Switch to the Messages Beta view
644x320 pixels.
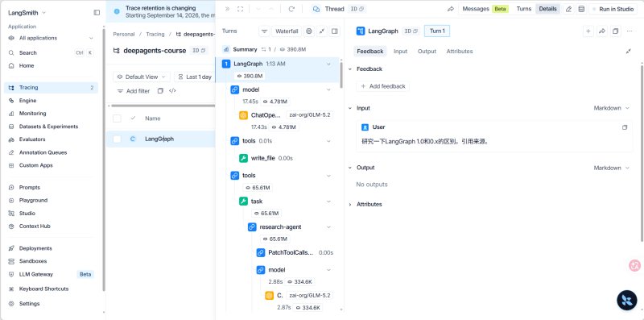(485, 9)
